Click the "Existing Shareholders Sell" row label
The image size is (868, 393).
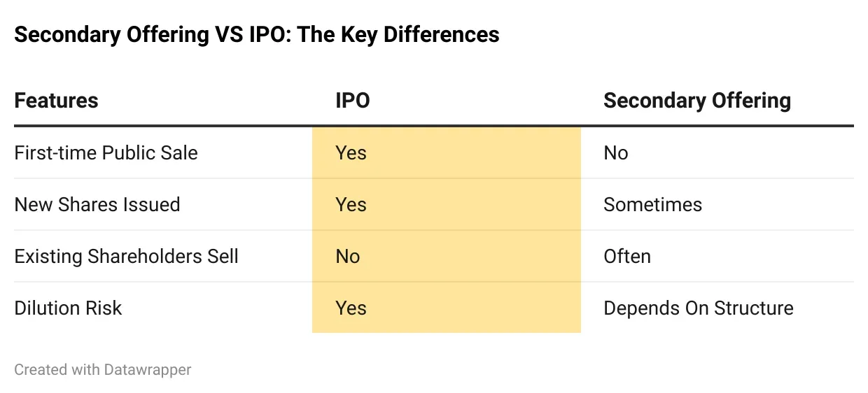[x=126, y=257]
